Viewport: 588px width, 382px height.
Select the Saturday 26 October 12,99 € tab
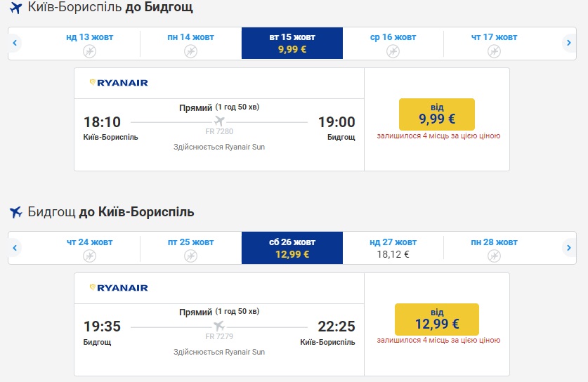[292, 248]
